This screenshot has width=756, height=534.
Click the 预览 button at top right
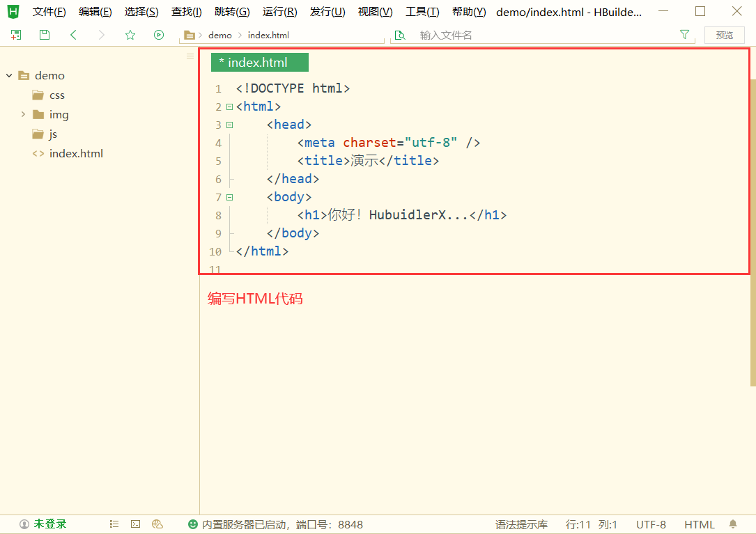(x=724, y=35)
